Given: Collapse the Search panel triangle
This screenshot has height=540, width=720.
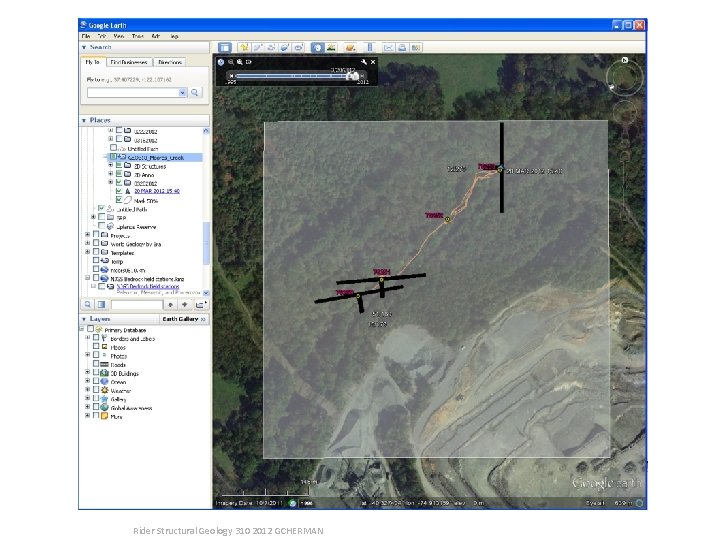Looking at the screenshot, I should 84,47.
